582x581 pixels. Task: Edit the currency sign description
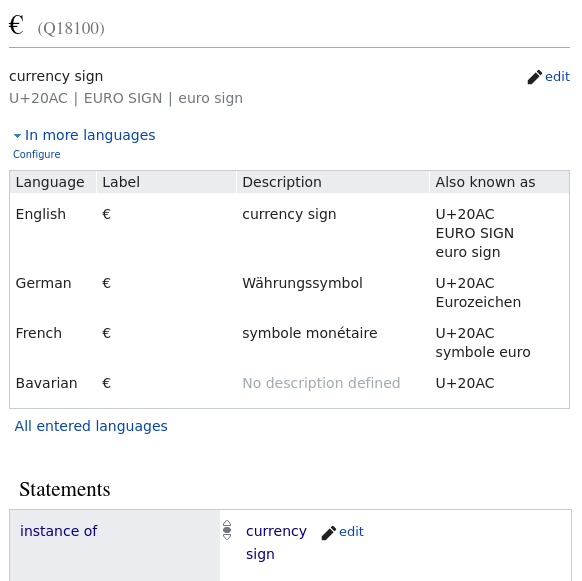[557, 76]
